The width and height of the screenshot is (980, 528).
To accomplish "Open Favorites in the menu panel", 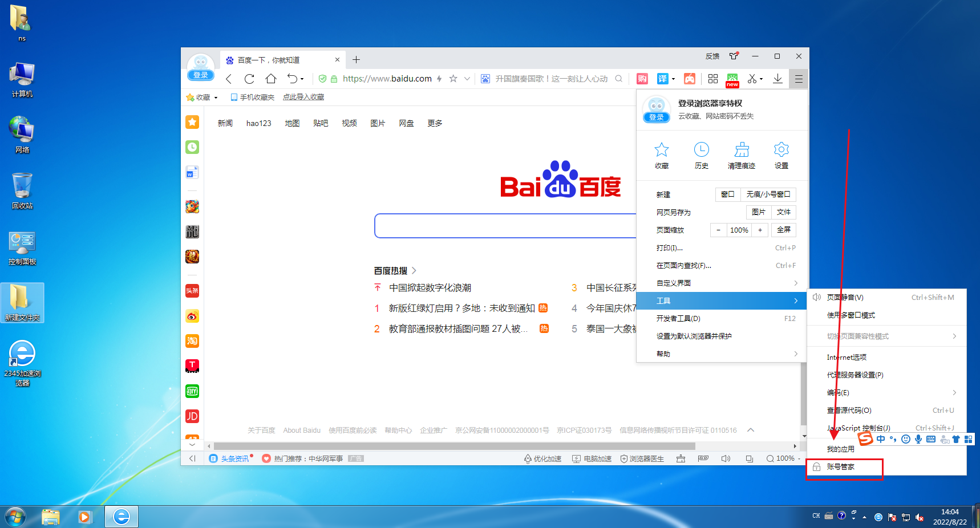I will coord(662,156).
